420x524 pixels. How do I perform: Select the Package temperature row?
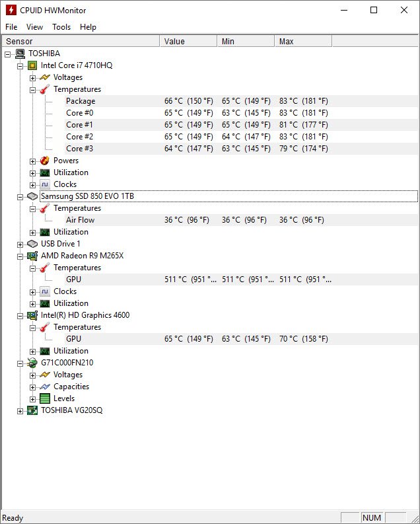click(x=81, y=101)
